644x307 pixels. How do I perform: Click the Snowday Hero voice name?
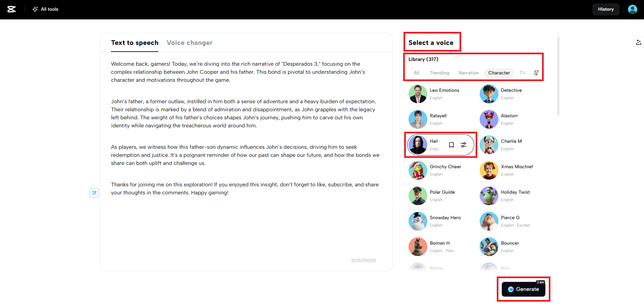[x=445, y=218]
